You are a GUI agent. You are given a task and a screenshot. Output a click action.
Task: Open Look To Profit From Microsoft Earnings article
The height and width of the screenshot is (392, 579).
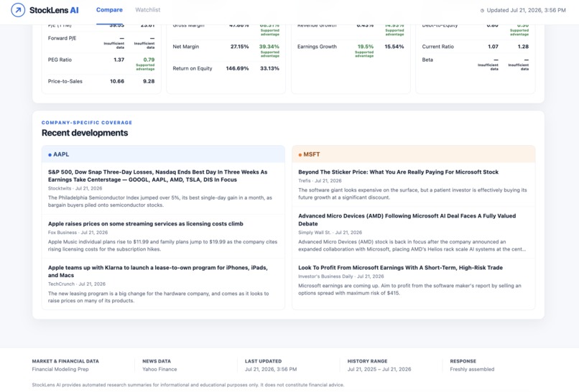[400, 268]
